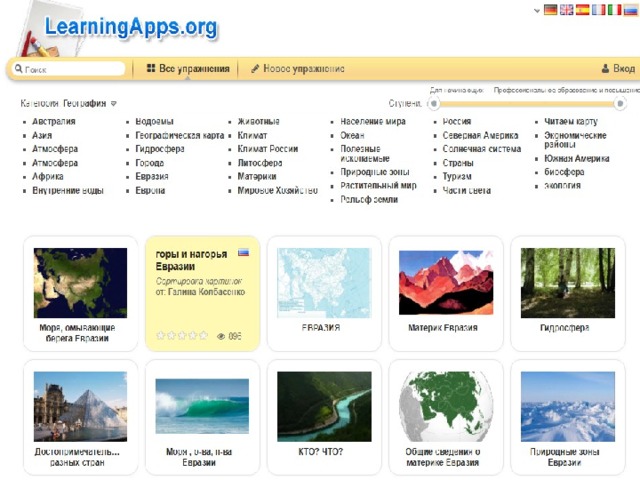Select the British English flag
The width and height of the screenshot is (640, 480).
click(x=566, y=10)
